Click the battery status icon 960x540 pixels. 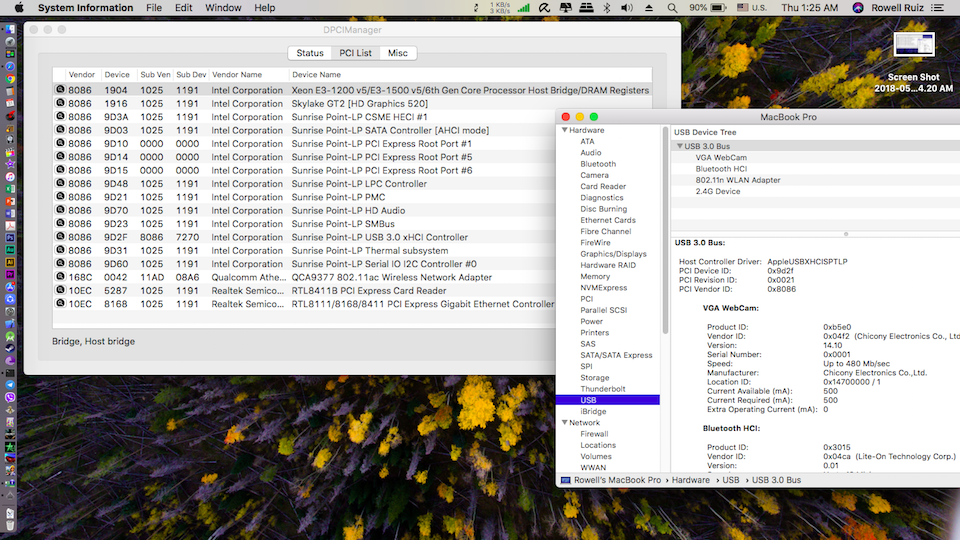tap(718, 8)
